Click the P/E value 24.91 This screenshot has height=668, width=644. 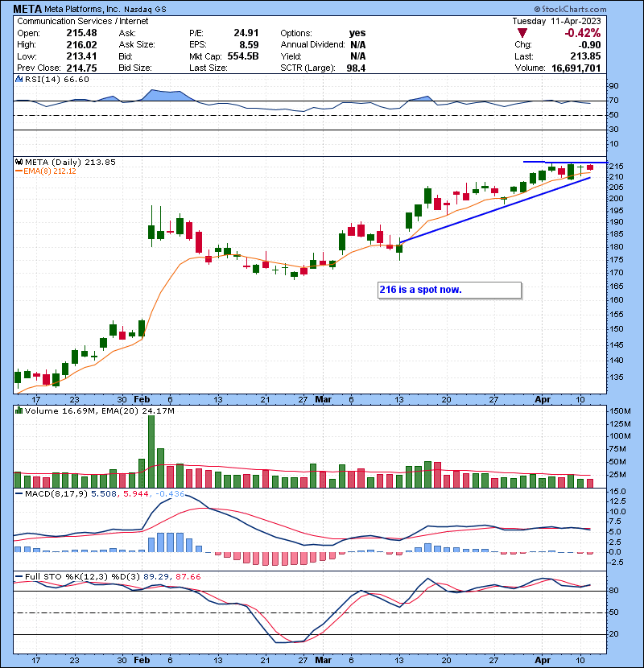click(246, 33)
